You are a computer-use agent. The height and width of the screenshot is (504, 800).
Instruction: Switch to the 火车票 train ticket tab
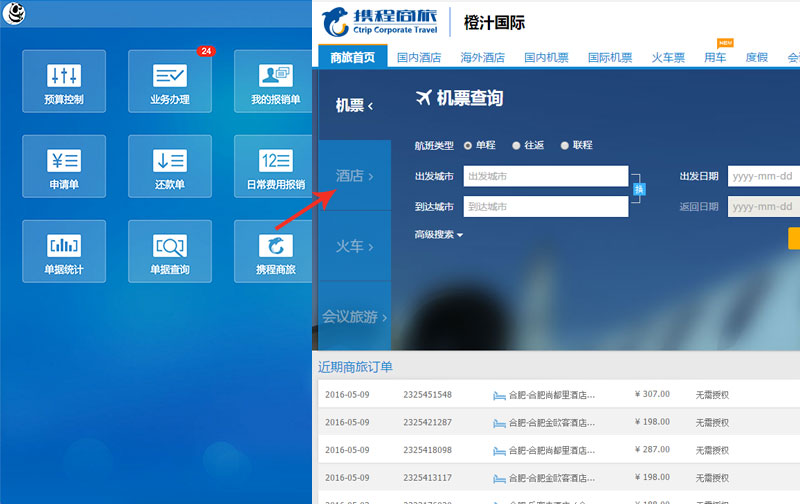click(668, 58)
